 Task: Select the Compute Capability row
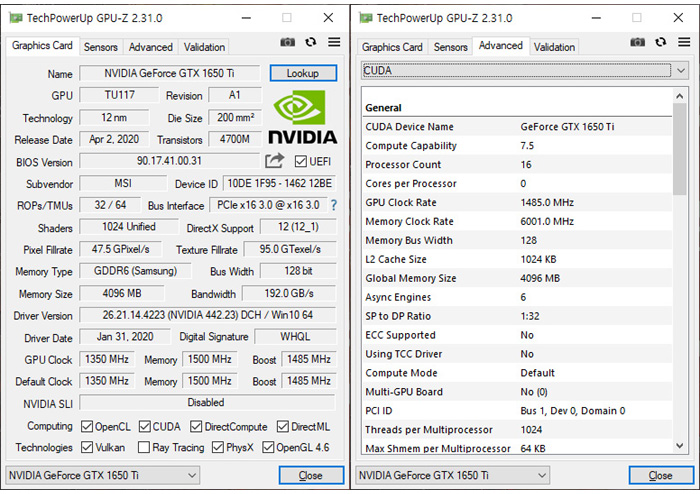[517, 146]
